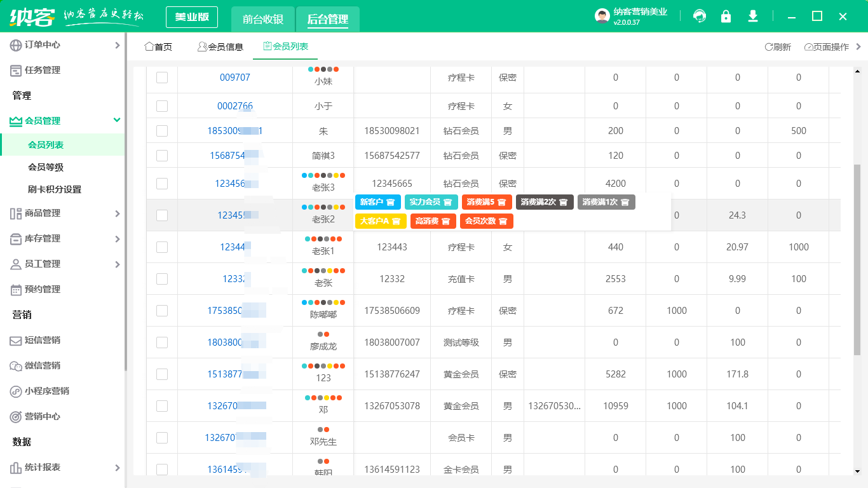Check the box for member 009707

(162, 78)
